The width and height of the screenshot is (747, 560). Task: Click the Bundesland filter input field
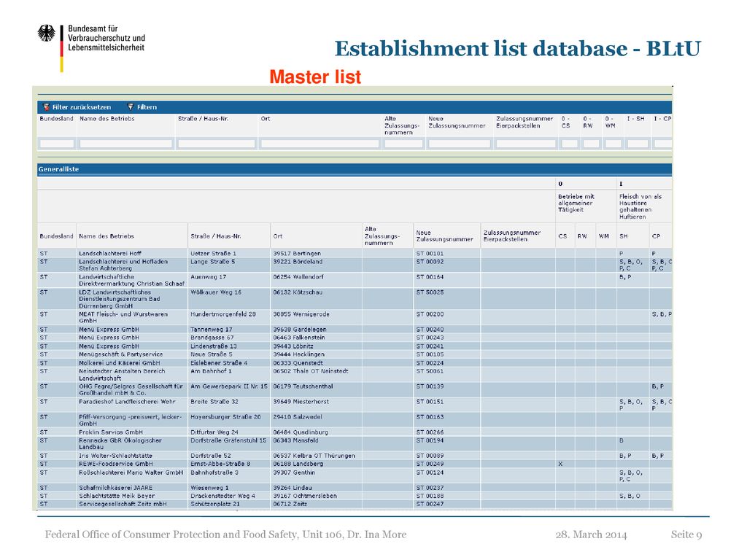57,144
